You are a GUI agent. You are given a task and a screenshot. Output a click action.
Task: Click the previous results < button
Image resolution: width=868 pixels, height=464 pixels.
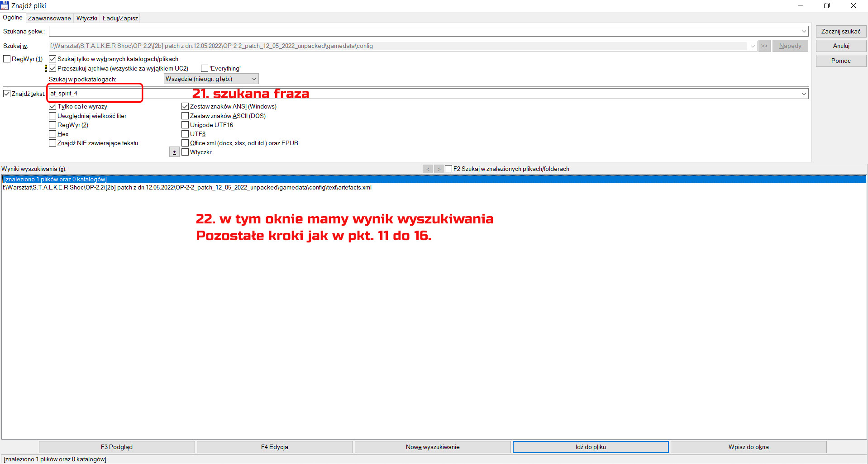(428, 169)
